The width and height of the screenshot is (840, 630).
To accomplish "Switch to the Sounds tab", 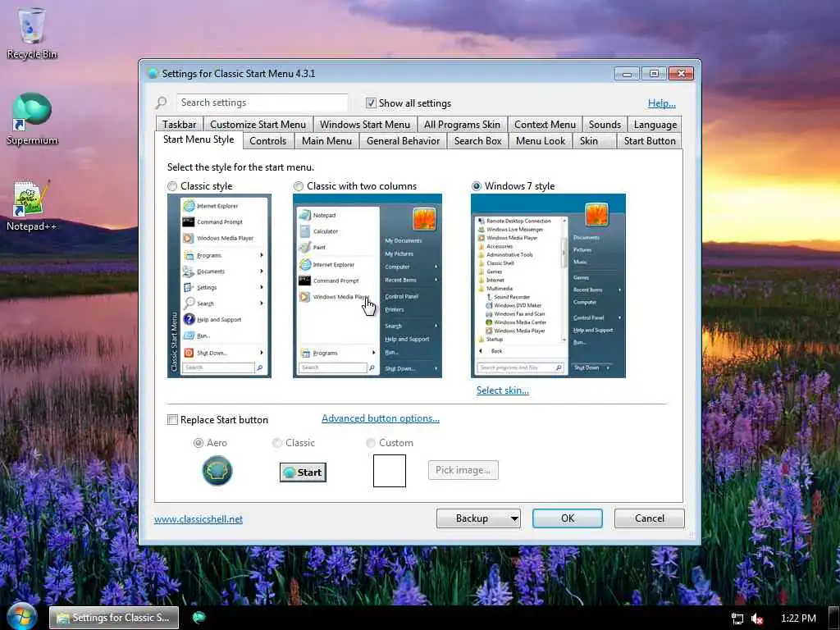I will click(x=605, y=125).
